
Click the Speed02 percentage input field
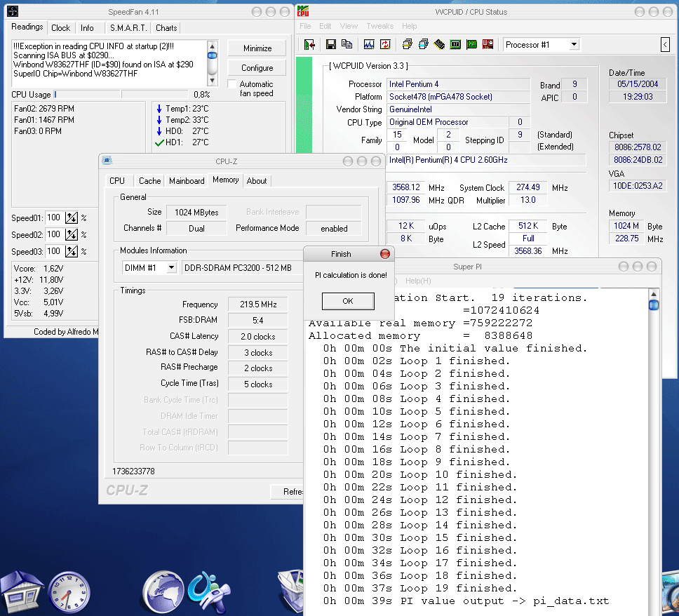click(54, 234)
